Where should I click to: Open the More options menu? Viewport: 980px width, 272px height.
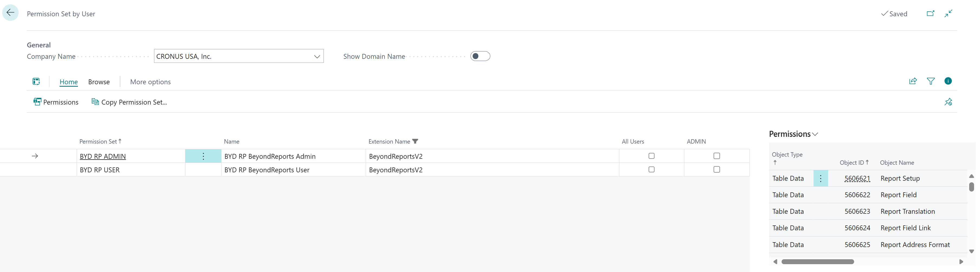tap(150, 82)
